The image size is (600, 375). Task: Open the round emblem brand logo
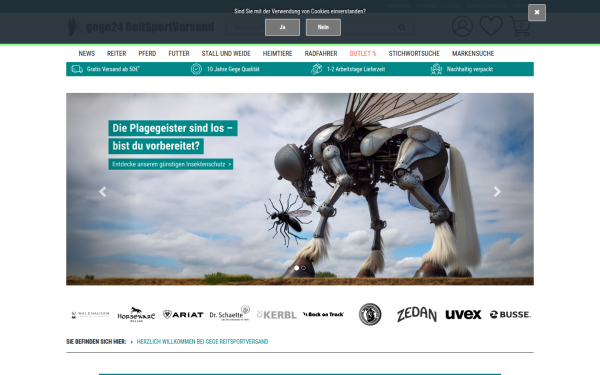pyautogui.click(x=370, y=314)
